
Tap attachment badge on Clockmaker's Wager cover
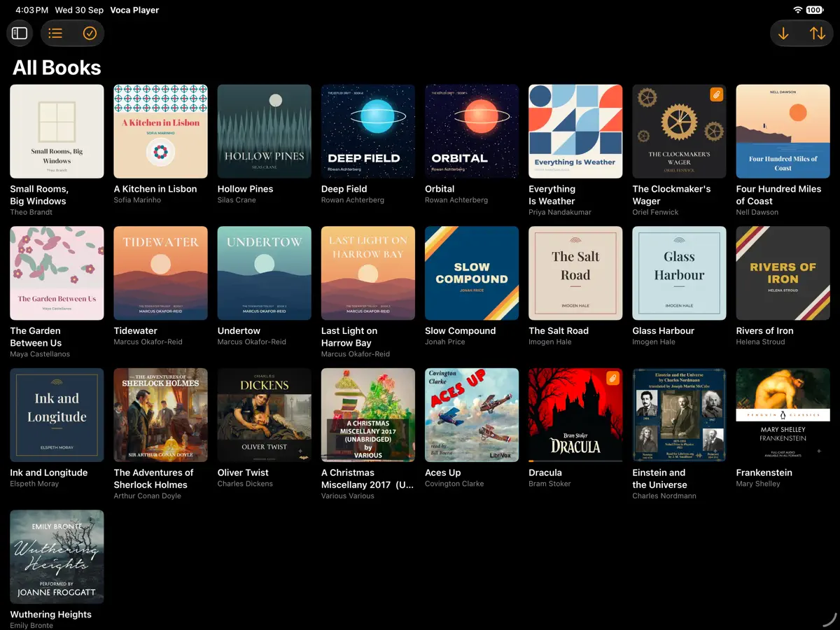coord(716,94)
